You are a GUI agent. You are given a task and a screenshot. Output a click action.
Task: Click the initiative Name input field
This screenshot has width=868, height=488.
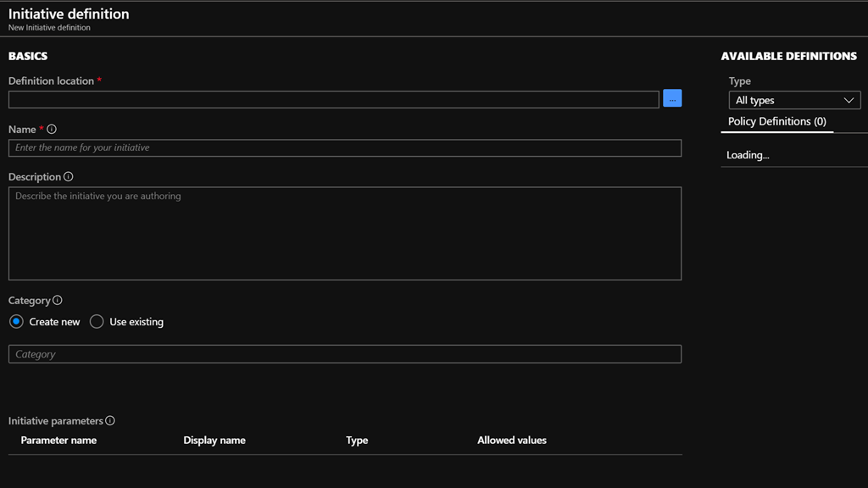[x=344, y=148]
